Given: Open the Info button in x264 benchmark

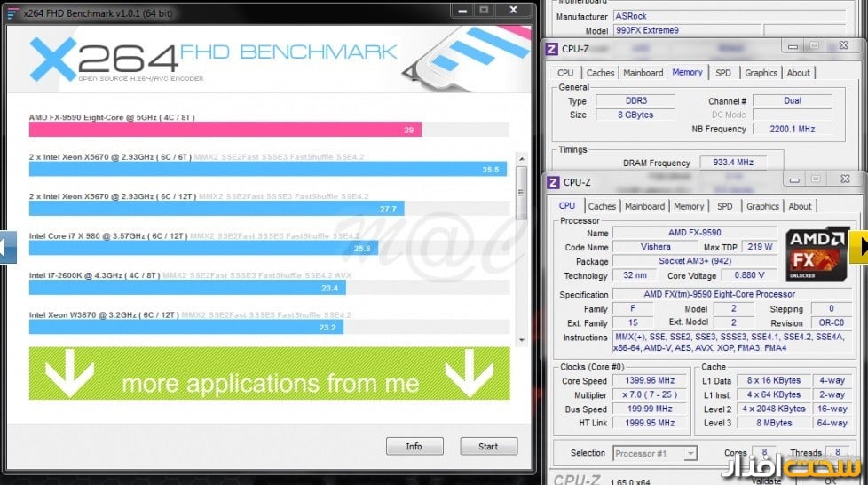Looking at the screenshot, I should (414, 446).
